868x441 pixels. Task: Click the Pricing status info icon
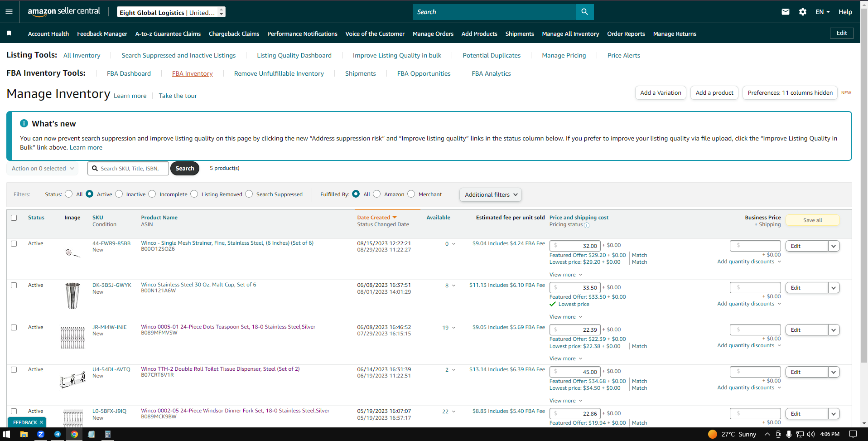[587, 225]
